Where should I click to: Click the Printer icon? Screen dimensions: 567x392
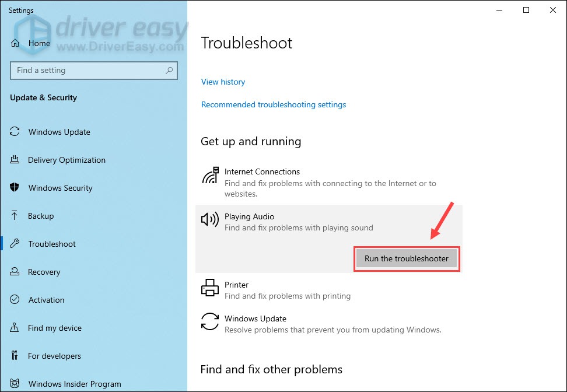[x=210, y=288]
